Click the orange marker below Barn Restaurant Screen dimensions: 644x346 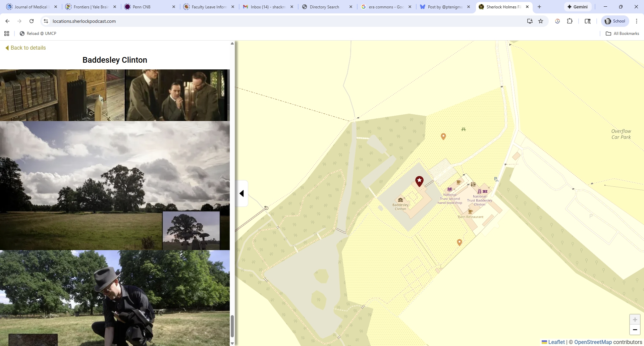pyautogui.click(x=460, y=242)
